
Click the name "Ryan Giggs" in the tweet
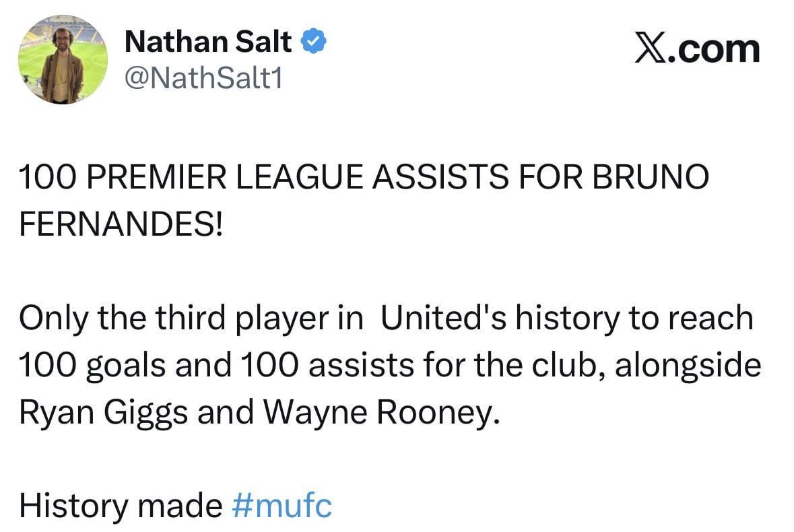pyautogui.click(x=104, y=413)
